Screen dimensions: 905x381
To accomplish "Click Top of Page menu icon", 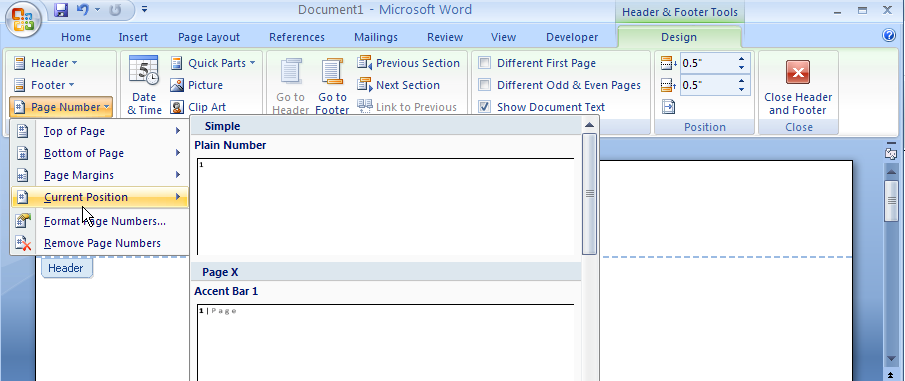I will [x=23, y=131].
